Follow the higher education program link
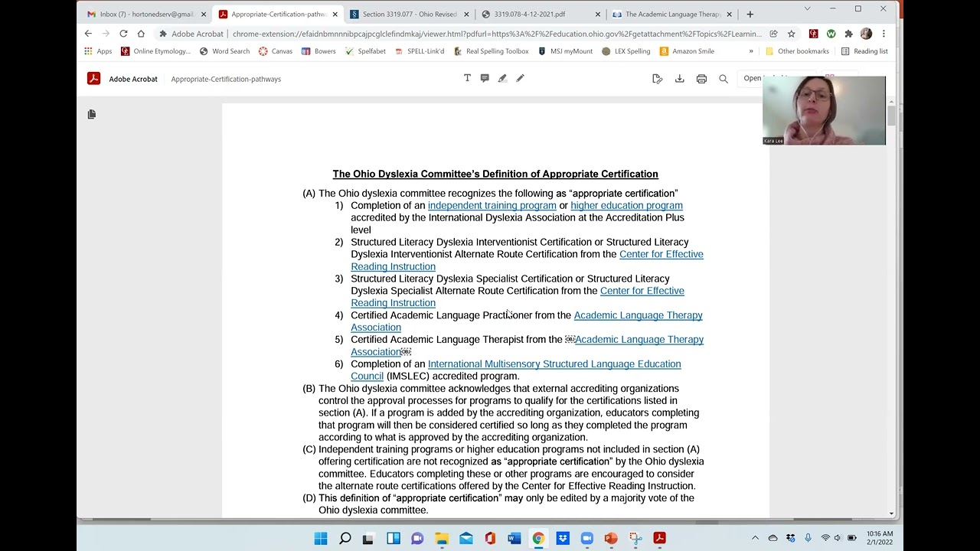 626,205
